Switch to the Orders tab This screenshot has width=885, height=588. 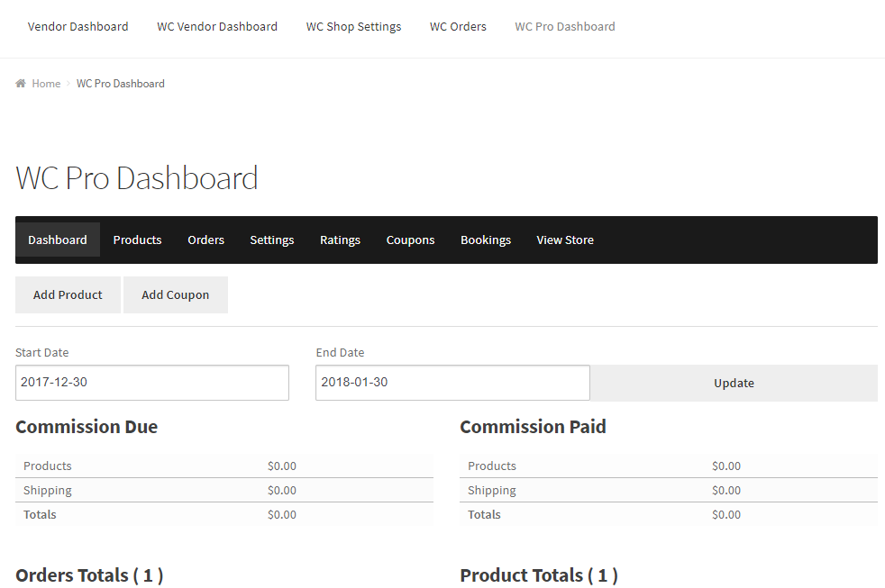205,240
